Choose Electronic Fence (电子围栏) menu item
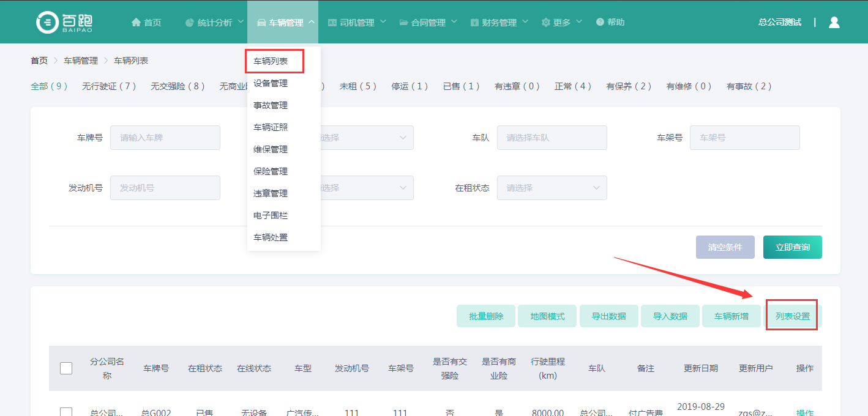 pos(271,215)
